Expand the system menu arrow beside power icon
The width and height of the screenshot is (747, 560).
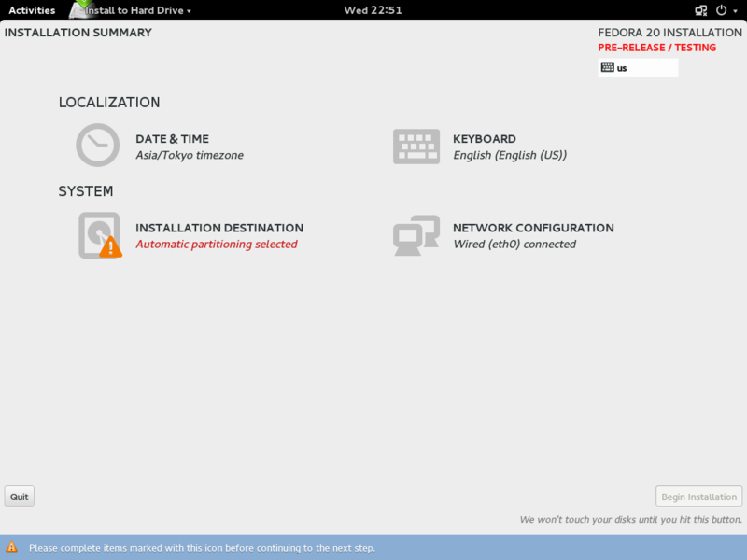736,10
